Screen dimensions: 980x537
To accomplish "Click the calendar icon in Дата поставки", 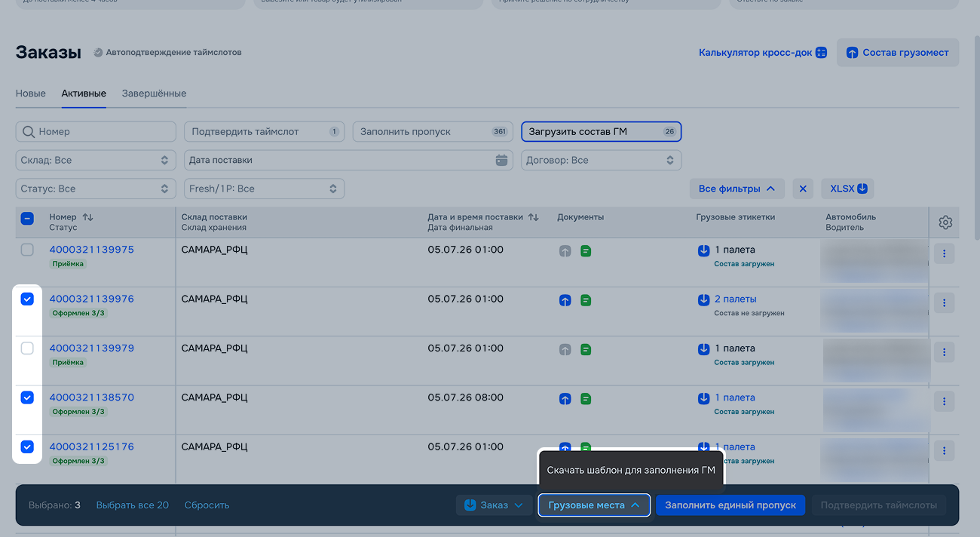I will point(502,160).
